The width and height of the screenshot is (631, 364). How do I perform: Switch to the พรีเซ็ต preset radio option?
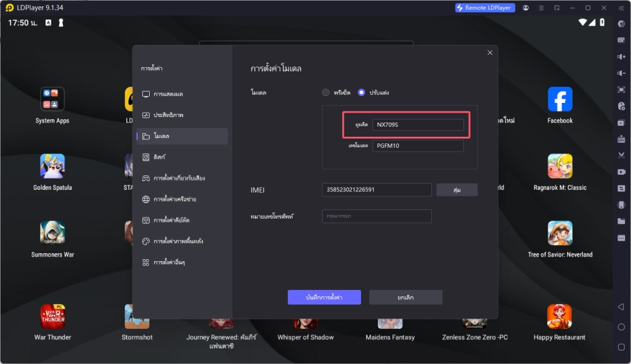(325, 92)
